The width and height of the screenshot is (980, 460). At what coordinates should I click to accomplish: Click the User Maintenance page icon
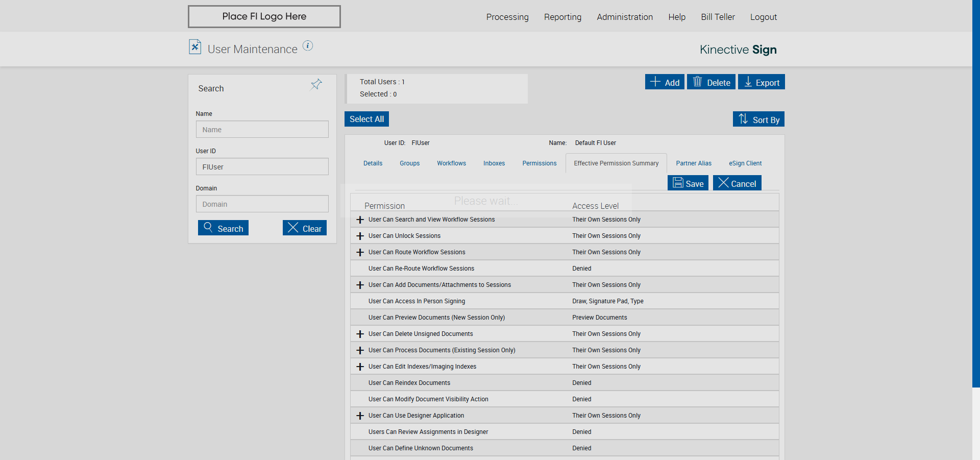pyautogui.click(x=195, y=47)
